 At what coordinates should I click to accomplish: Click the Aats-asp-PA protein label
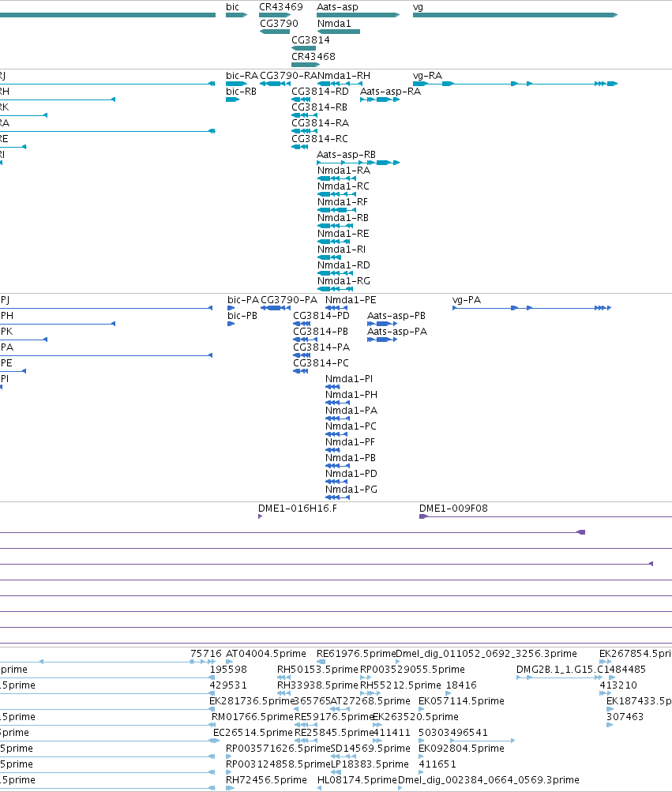(397, 332)
